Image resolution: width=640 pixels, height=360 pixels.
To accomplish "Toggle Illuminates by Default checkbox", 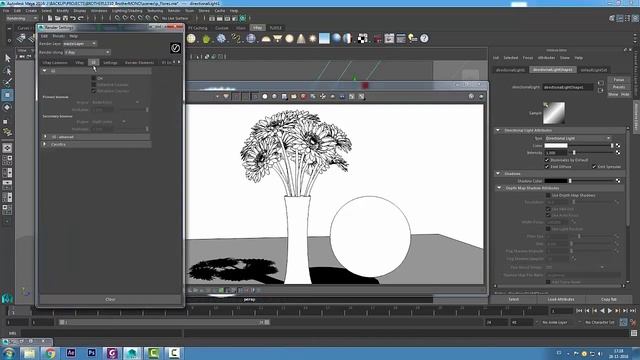I will (x=547, y=160).
